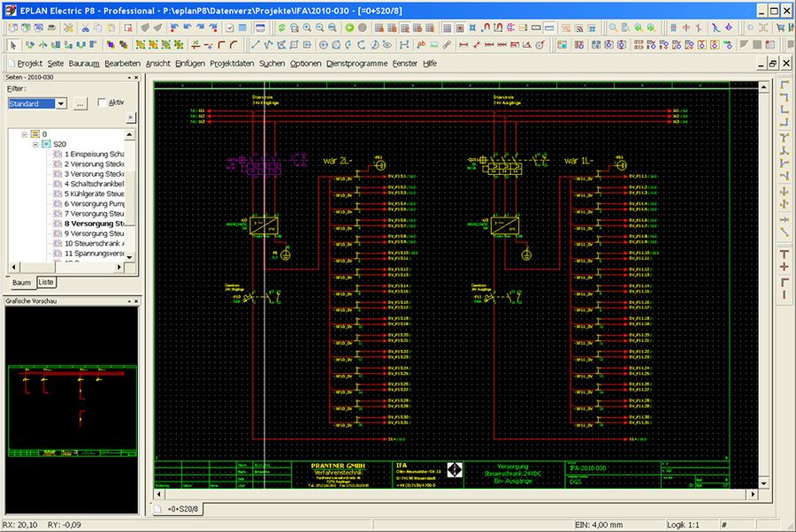
Task: Click the '...' filter browse button
Action: coord(80,103)
